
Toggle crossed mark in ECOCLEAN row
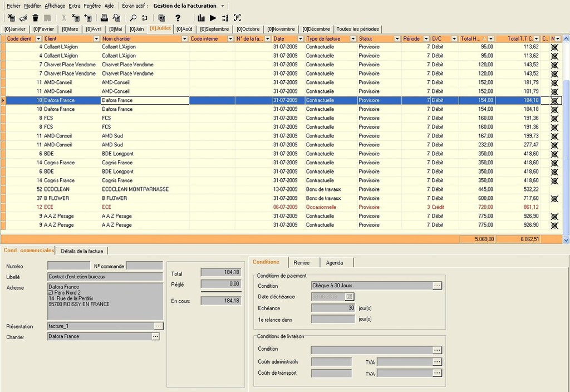554,189
